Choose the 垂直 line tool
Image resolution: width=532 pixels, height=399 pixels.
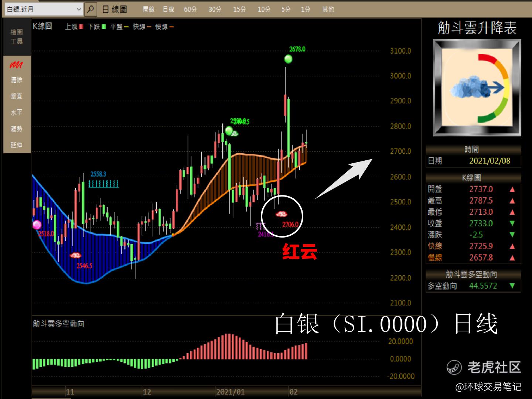[x=17, y=96]
